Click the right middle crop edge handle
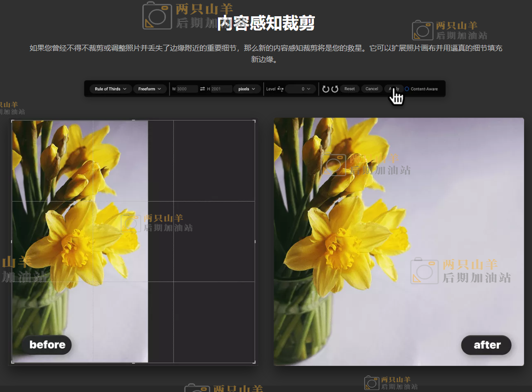Screen dimensions: 532x392 [x=254, y=241]
